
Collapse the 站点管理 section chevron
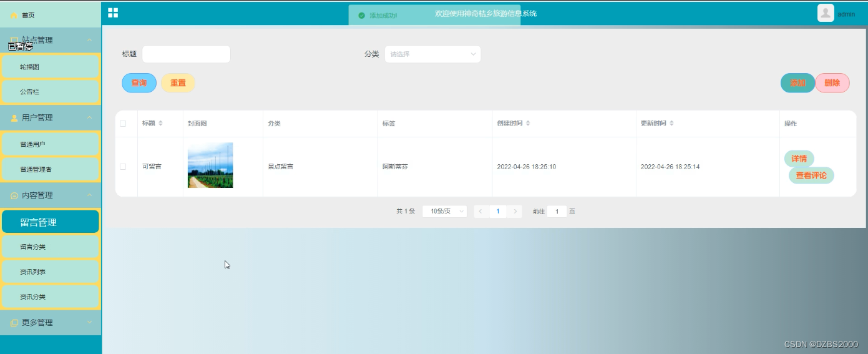[89, 40]
